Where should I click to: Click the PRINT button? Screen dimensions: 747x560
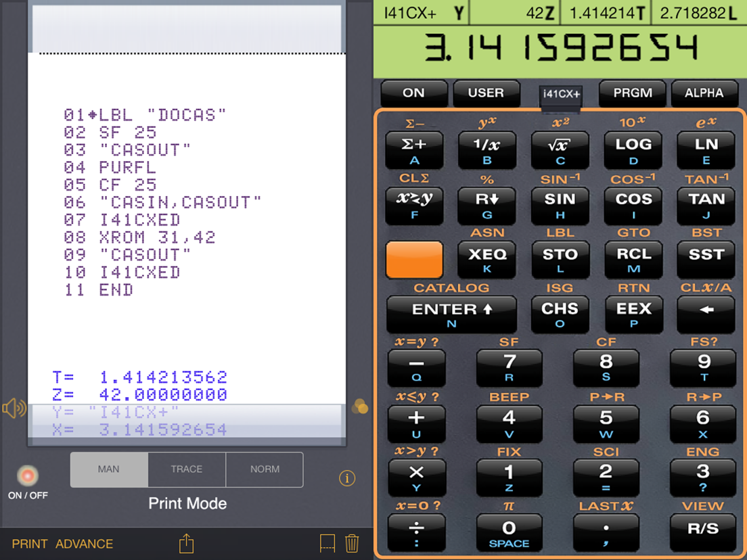pyautogui.click(x=30, y=544)
